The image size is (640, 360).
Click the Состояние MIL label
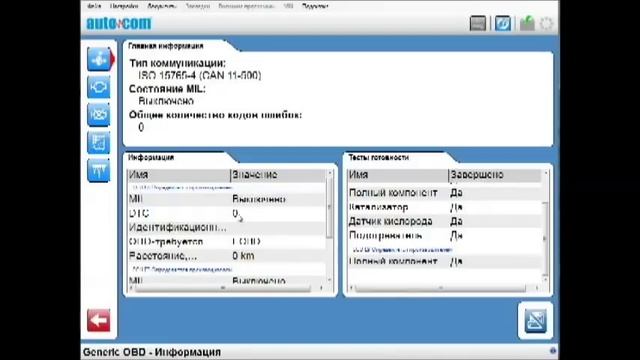pyautogui.click(x=167, y=89)
